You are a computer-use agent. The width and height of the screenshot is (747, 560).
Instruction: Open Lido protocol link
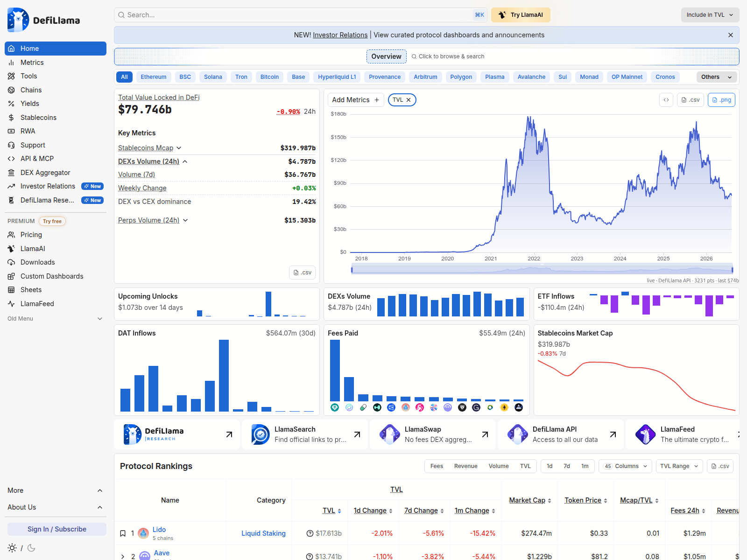(159, 530)
